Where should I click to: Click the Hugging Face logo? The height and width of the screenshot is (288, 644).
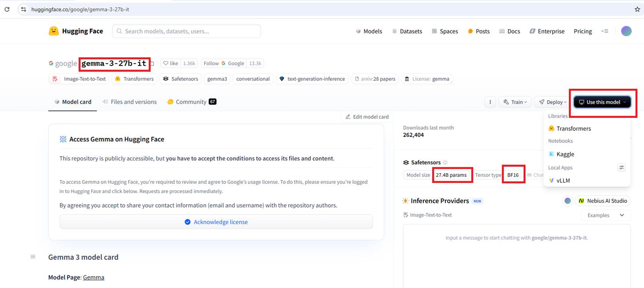[x=76, y=31]
